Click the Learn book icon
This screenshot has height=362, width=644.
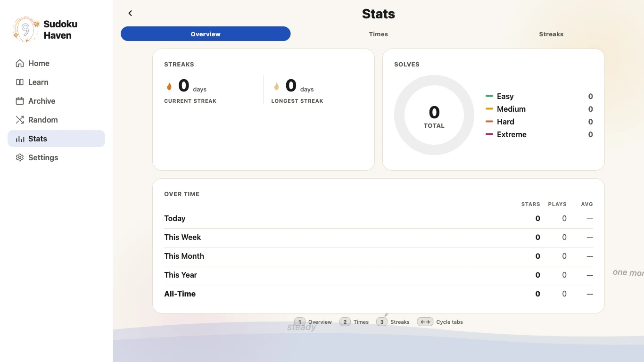point(20,82)
